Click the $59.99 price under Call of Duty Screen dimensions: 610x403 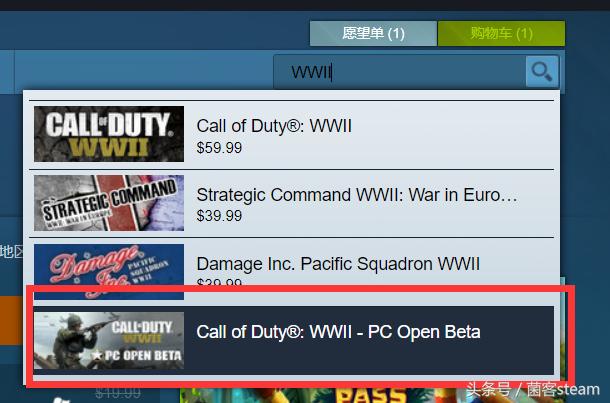(x=219, y=148)
